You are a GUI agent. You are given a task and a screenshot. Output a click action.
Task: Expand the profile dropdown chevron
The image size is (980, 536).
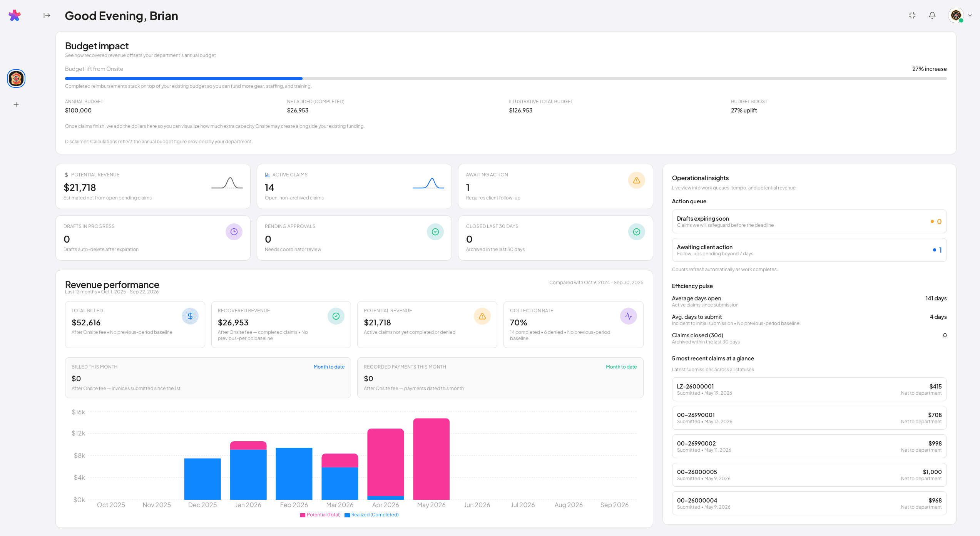tap(970, 15)
